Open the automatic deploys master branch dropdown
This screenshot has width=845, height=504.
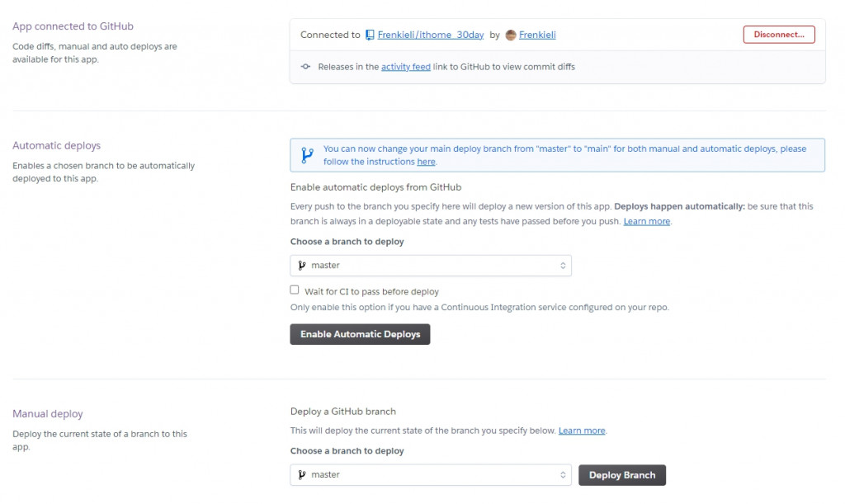click(430, 266)
